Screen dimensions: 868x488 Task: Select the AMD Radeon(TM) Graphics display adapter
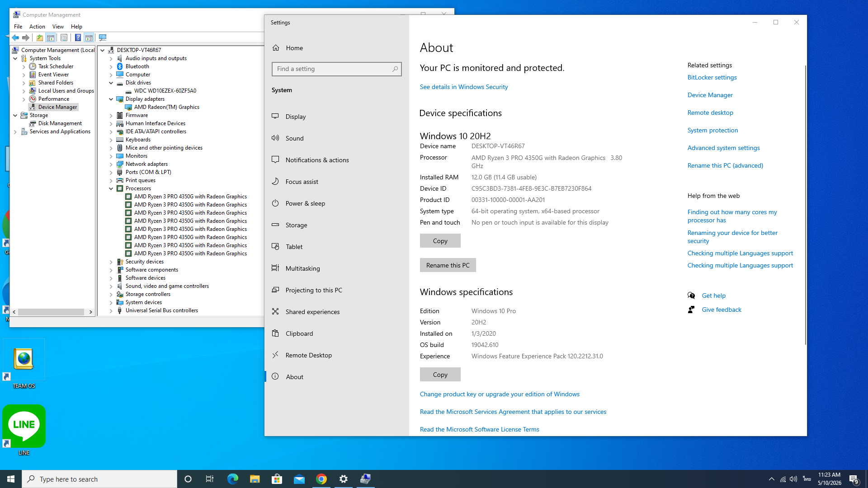(166, 107)
